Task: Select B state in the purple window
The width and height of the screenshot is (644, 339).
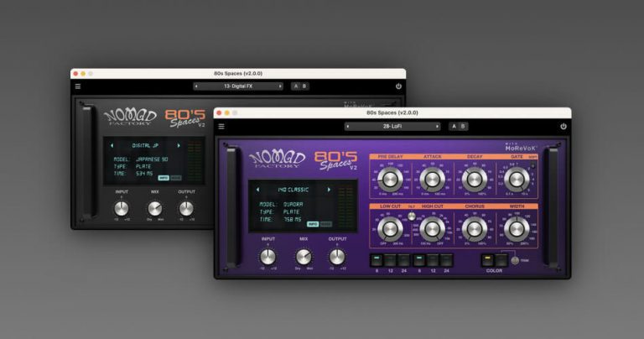Action: tap(463, 127)
